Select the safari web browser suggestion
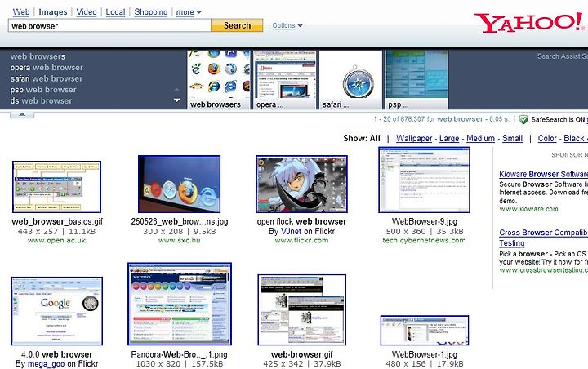This screenshot has height=369, width=588. click(47, 78)
